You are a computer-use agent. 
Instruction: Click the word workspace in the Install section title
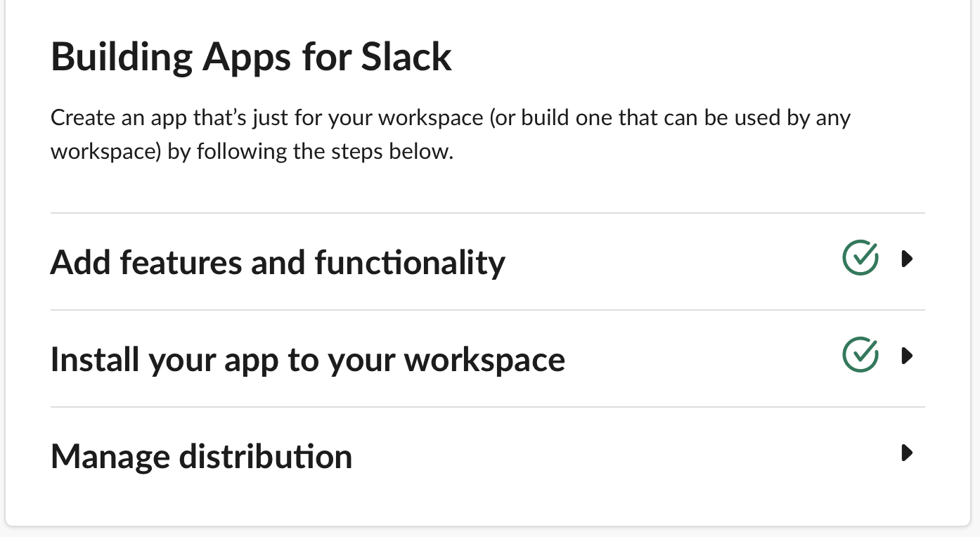coord(485,360)
